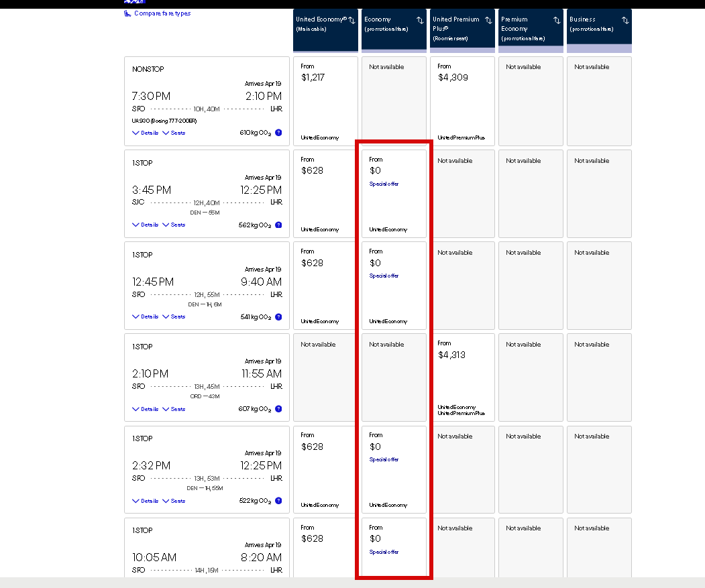Choose the $4,309 United Premium Plus fare

click(x=462, y=101)
